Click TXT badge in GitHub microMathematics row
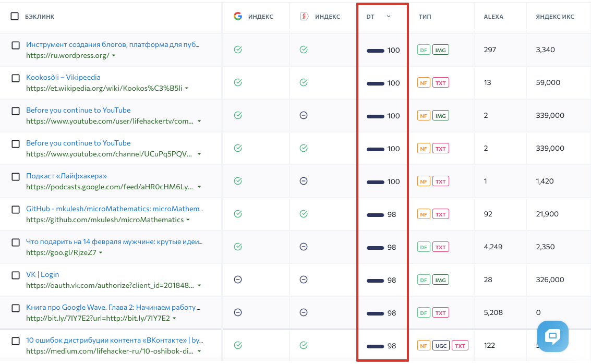 click(x=441, y=214)
